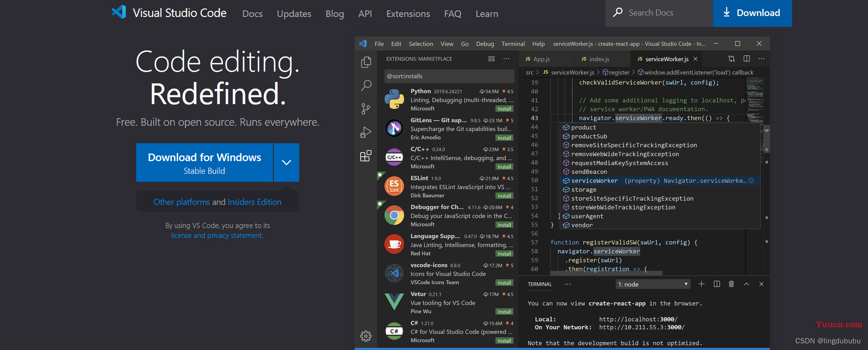868x350 pixels.
Task: Add a new terminal with plus icon
Action: (702, 284)
